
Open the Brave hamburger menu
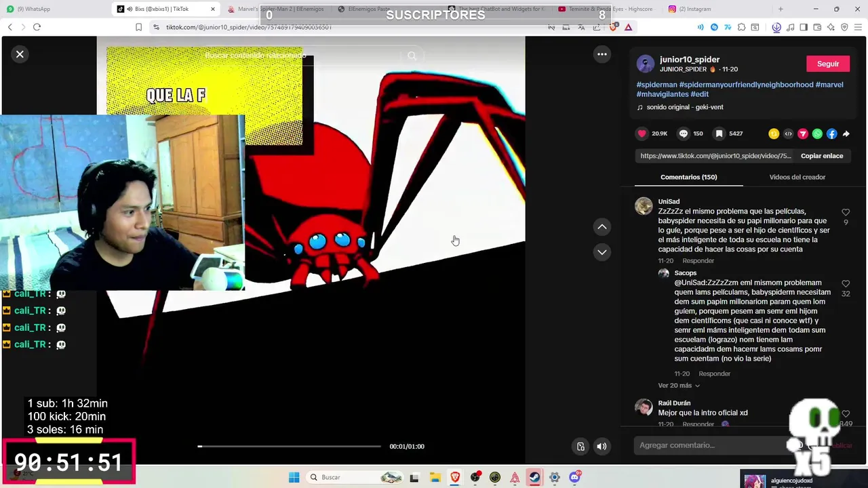(x=858, y=27)
